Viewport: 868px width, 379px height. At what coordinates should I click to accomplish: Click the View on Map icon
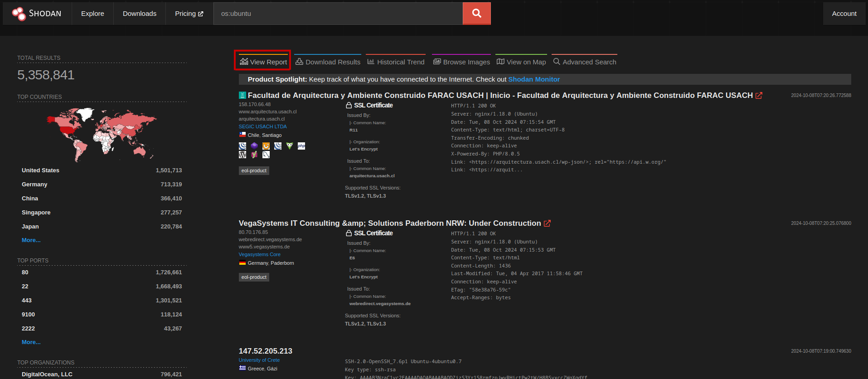(500, 62)
